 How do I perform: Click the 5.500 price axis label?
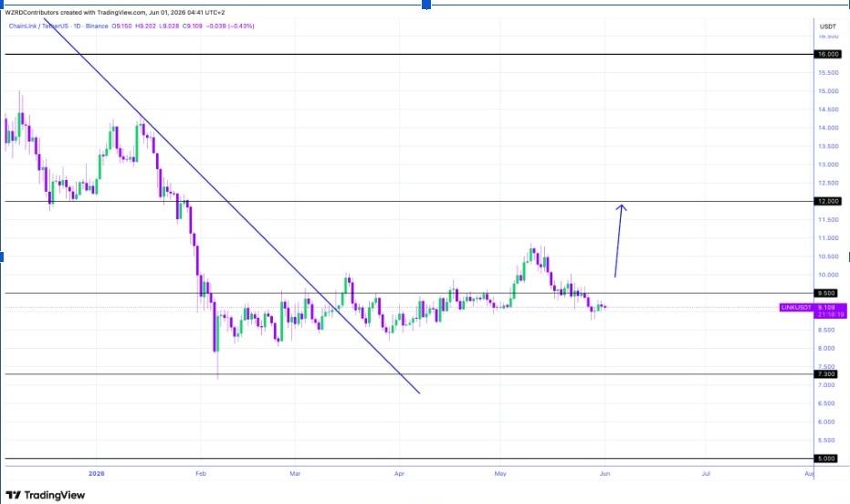tap(826, 441)
